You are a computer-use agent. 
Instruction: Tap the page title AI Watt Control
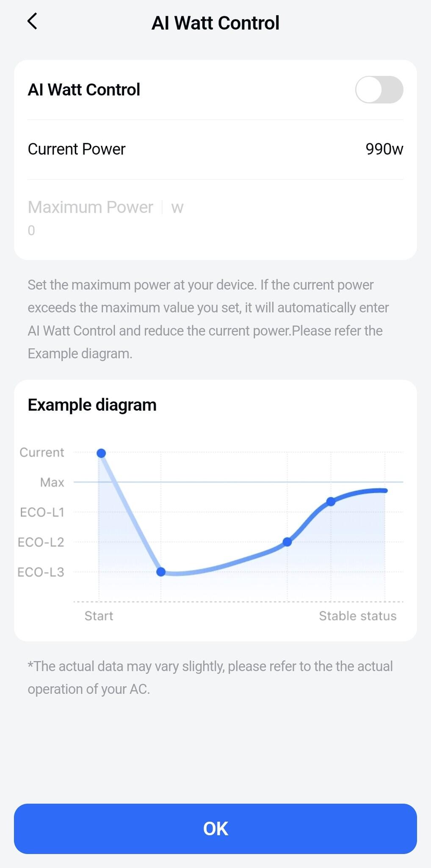tap(215, 23)
